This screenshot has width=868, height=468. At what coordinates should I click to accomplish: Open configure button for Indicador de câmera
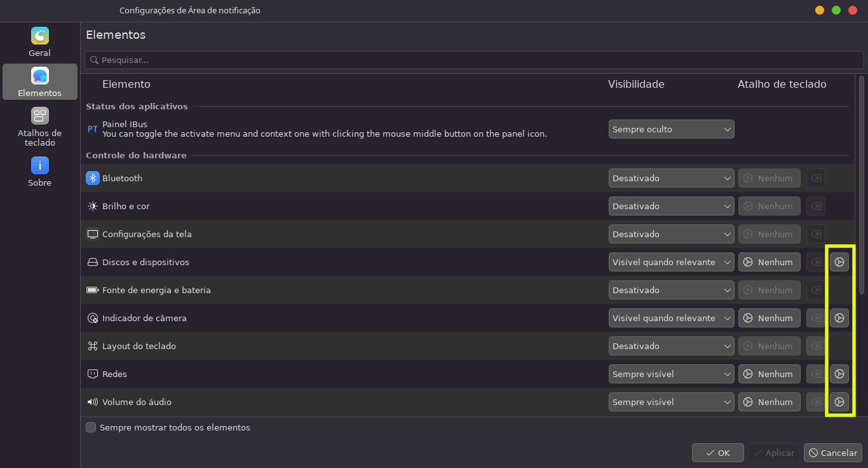[x=839, y=318]
